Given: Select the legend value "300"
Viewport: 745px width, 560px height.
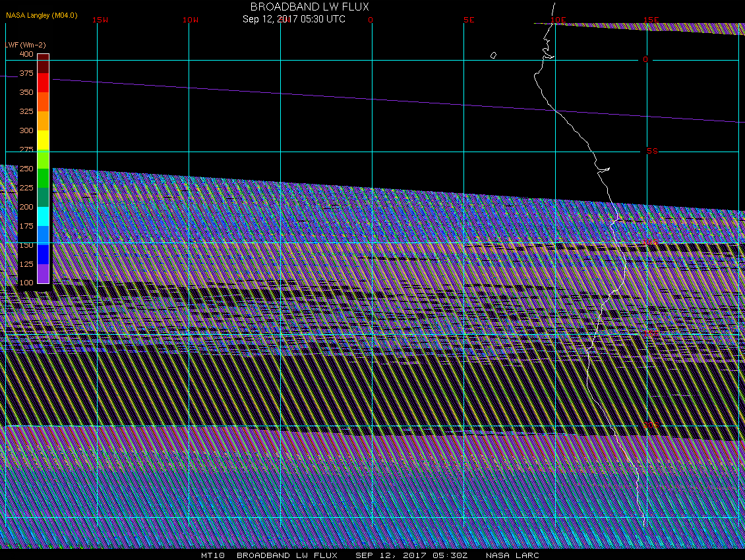Looking at the screenshot, I should (26, 130).
